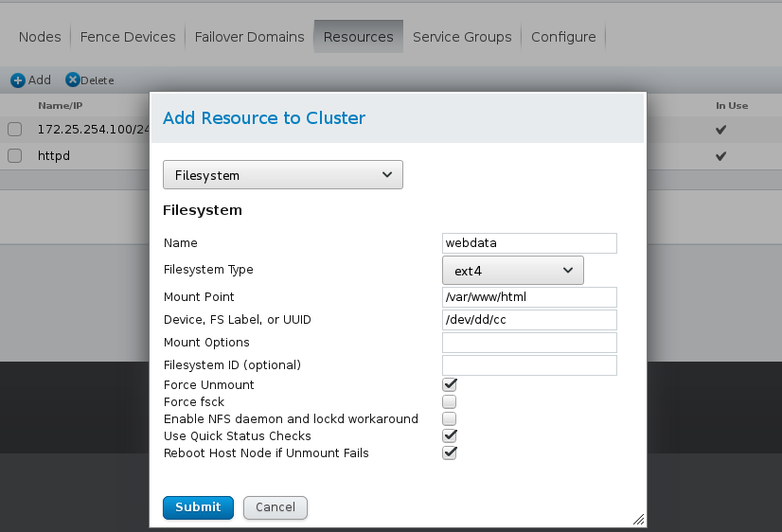Viewport: 782px width, 532px height.
Task: Open the Fence Devices tab
Action: pyautogui.click(x=128, y=37)
